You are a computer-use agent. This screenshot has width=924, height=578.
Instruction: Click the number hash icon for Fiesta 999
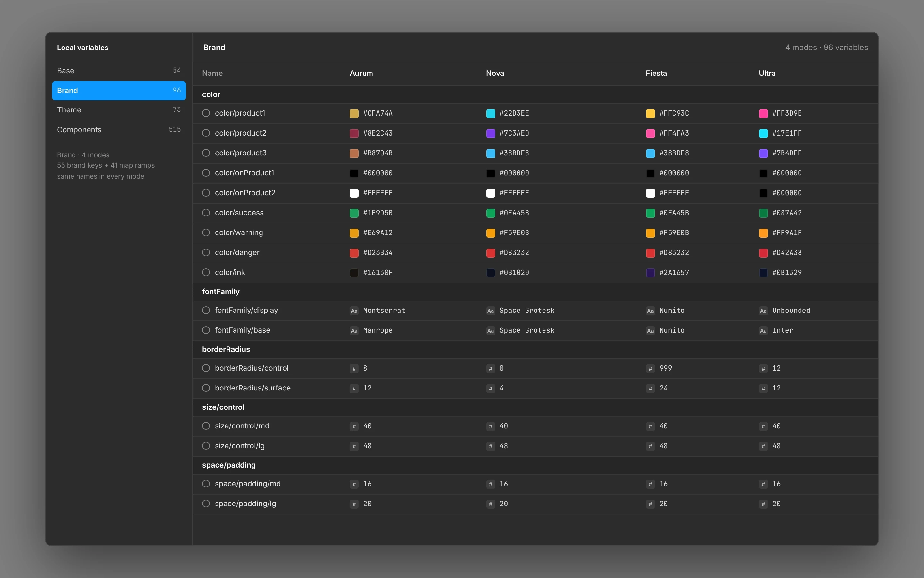650,369
